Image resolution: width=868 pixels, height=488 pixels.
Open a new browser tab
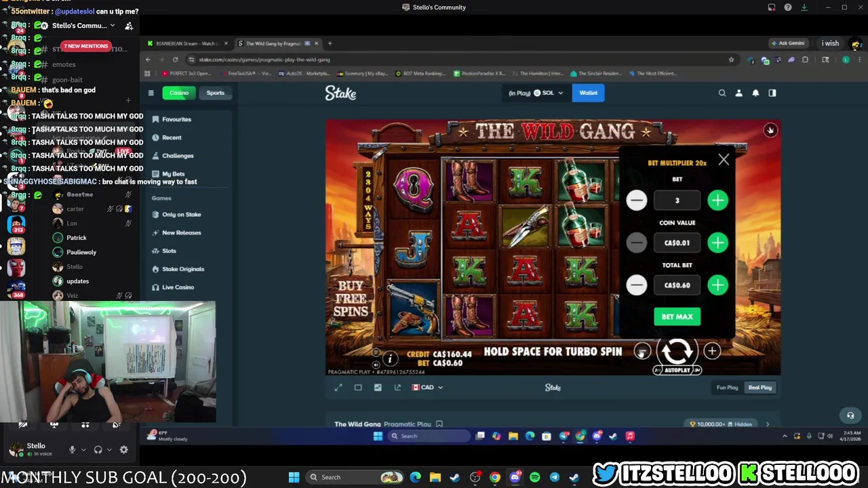tap(330, 43)
